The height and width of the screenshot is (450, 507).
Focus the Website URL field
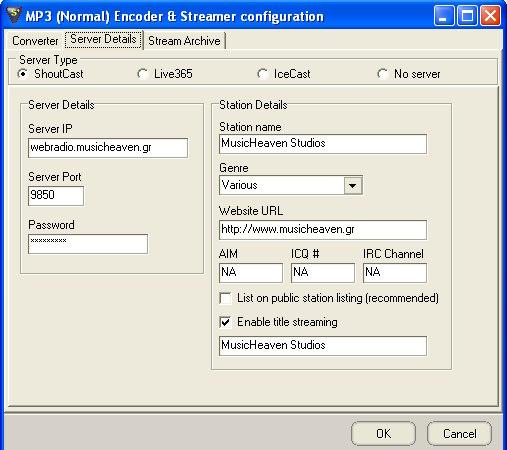coord(323,230)
